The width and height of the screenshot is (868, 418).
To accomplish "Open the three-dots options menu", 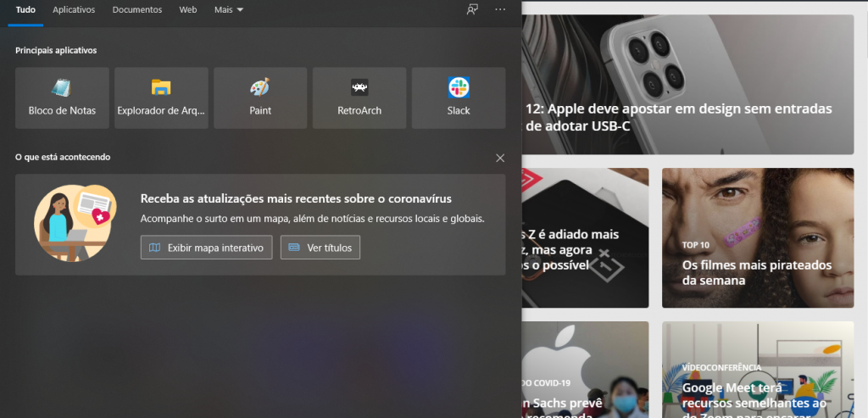I will (x=500, y=9).
